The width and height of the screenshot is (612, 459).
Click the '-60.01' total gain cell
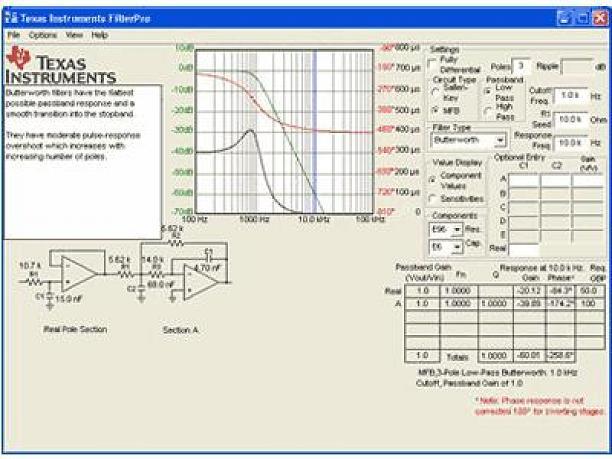click(x=530, y=356)
